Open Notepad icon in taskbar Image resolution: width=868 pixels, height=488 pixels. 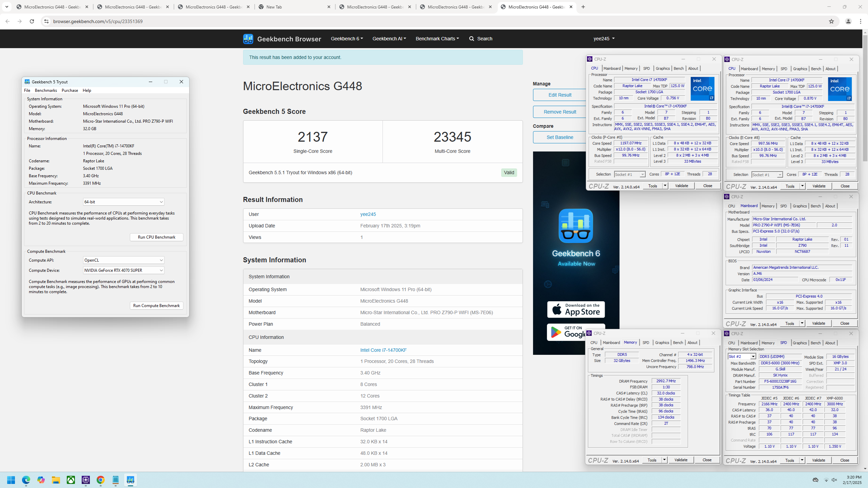pos(116,480)
